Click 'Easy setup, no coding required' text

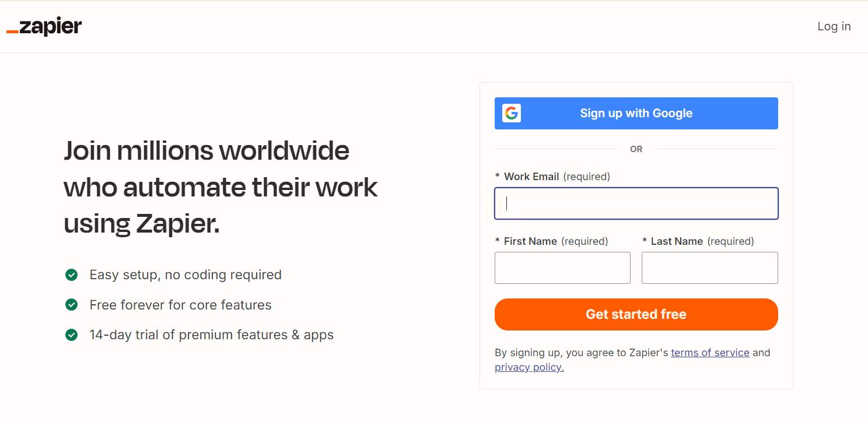(185, 275)
